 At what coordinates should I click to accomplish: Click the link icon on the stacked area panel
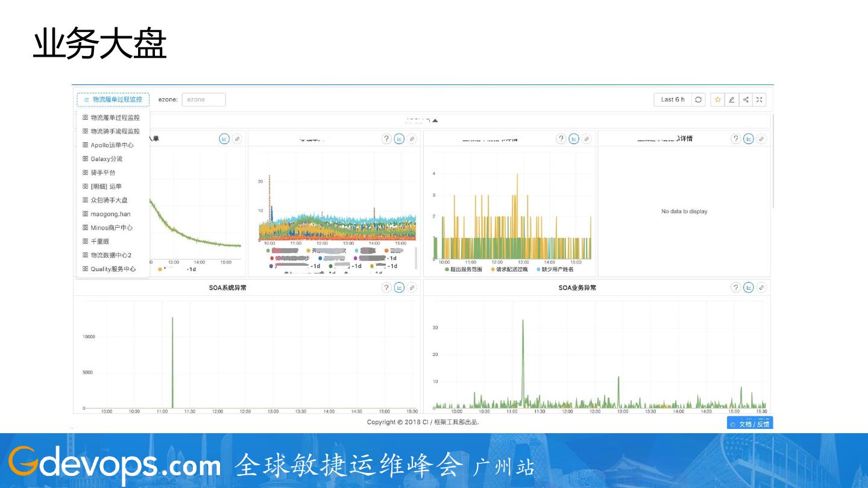(412, 139)
